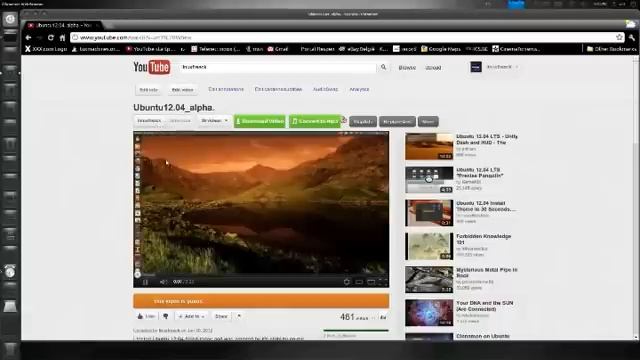The image size is (640, 360).
Task: Click the Share button
Action: tap(221, 316)
